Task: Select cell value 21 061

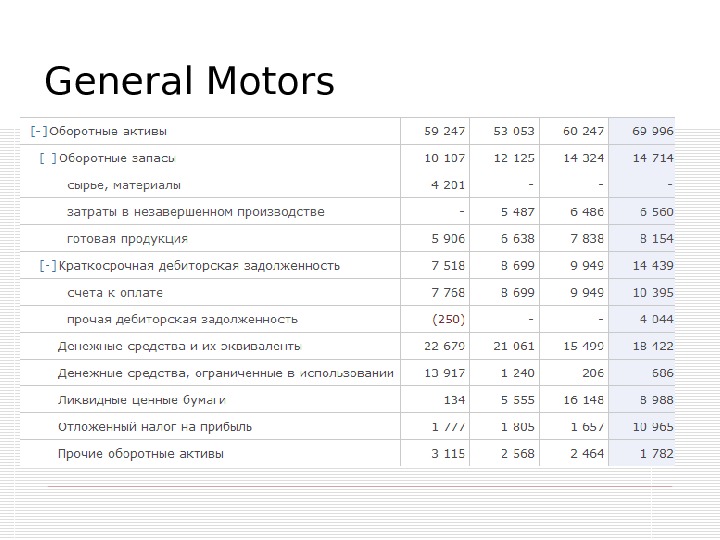Action: (x=514, y=346)
